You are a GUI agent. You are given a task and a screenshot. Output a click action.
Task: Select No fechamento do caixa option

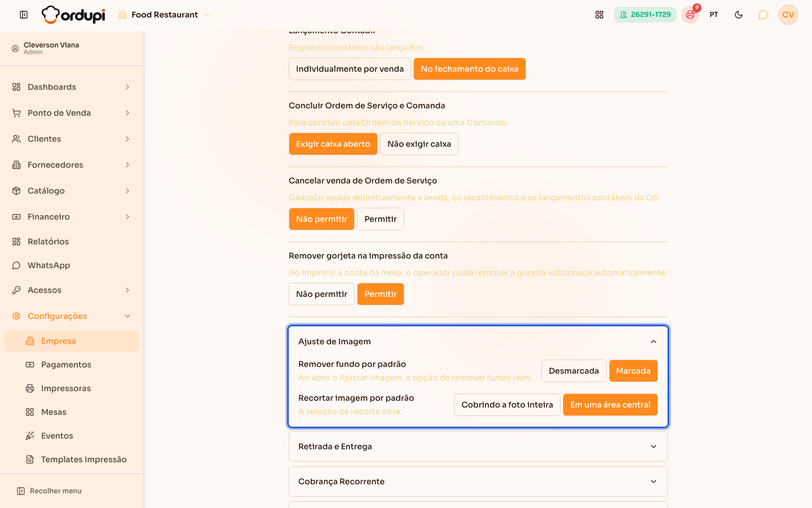(469, 69)
